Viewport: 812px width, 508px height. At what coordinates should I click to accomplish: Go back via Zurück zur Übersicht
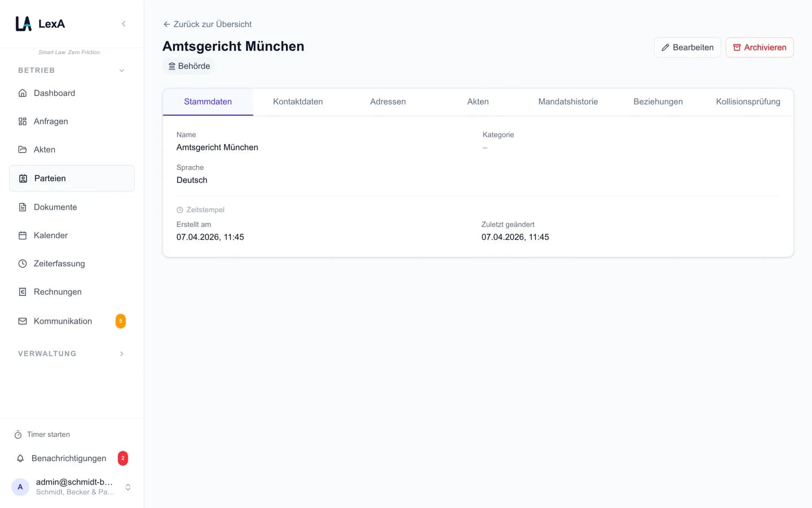tap(207, 24)
